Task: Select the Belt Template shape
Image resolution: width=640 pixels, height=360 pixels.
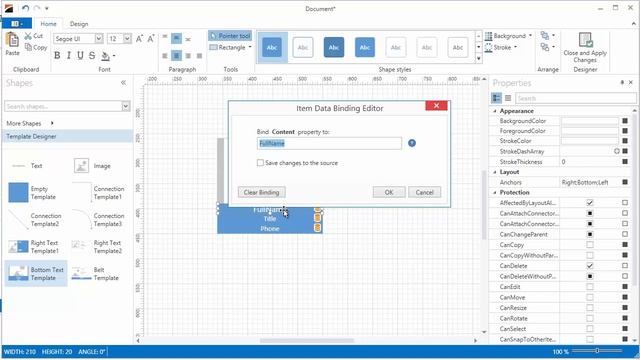Action: 95,273
